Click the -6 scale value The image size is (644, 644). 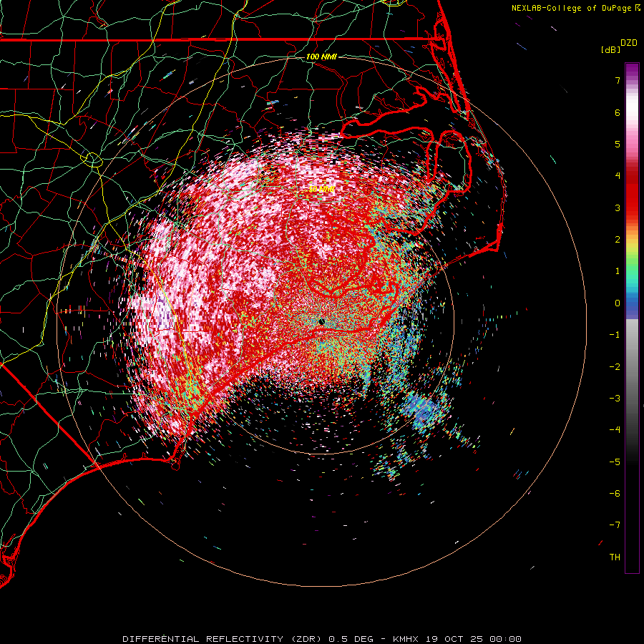tap(615, 494)
